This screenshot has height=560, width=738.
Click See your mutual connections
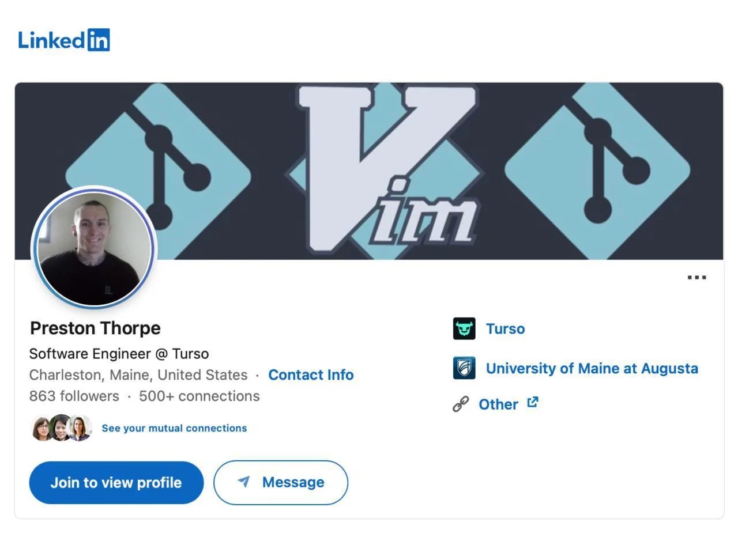tap(174, 428)
